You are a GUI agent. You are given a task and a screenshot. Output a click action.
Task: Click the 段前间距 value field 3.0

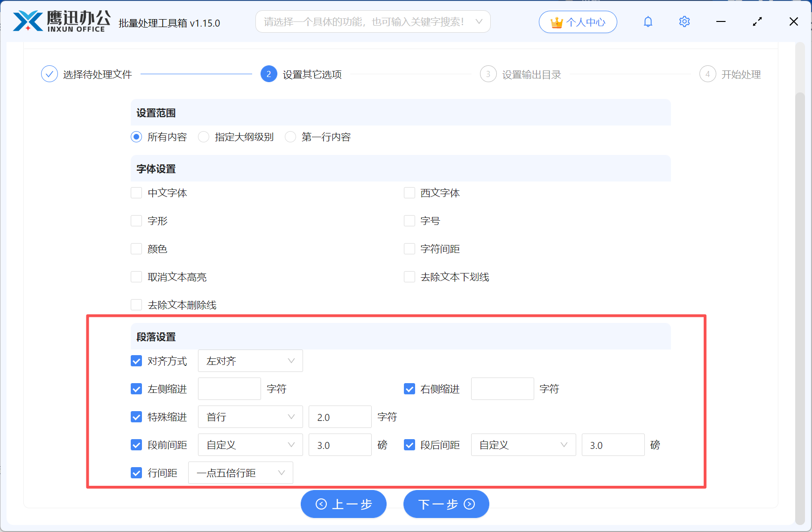pos(340,445)
